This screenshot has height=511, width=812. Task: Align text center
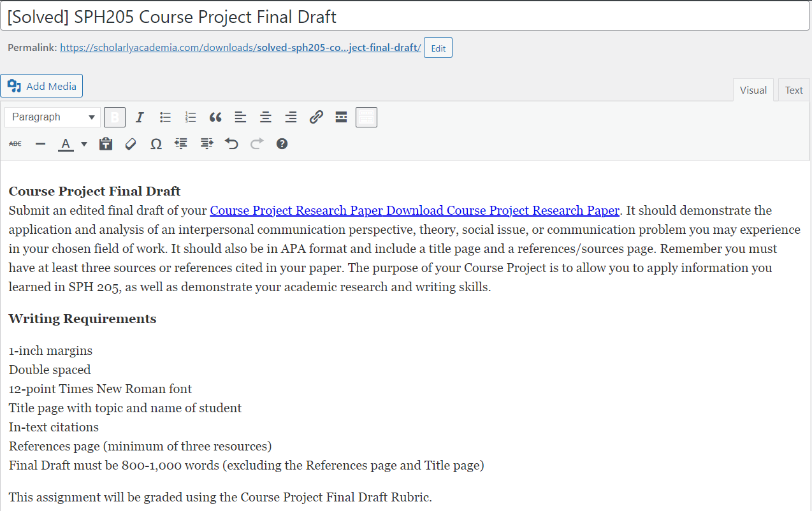click(x=266, y=117)
